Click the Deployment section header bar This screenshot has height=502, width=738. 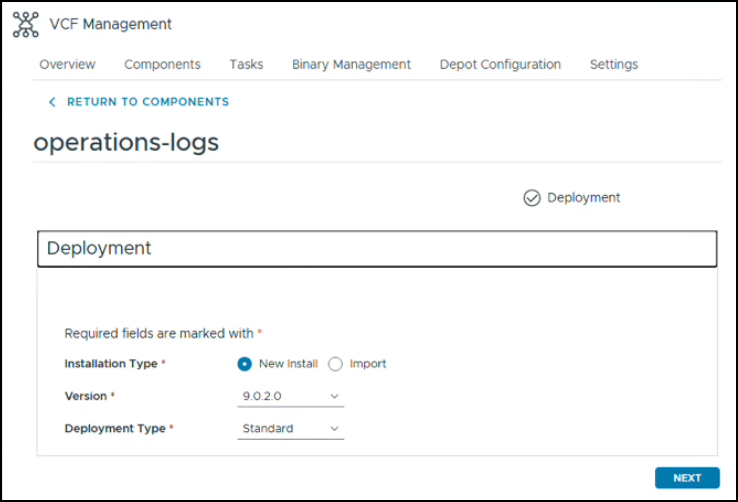pyautogui.click(x=377, y=248)
